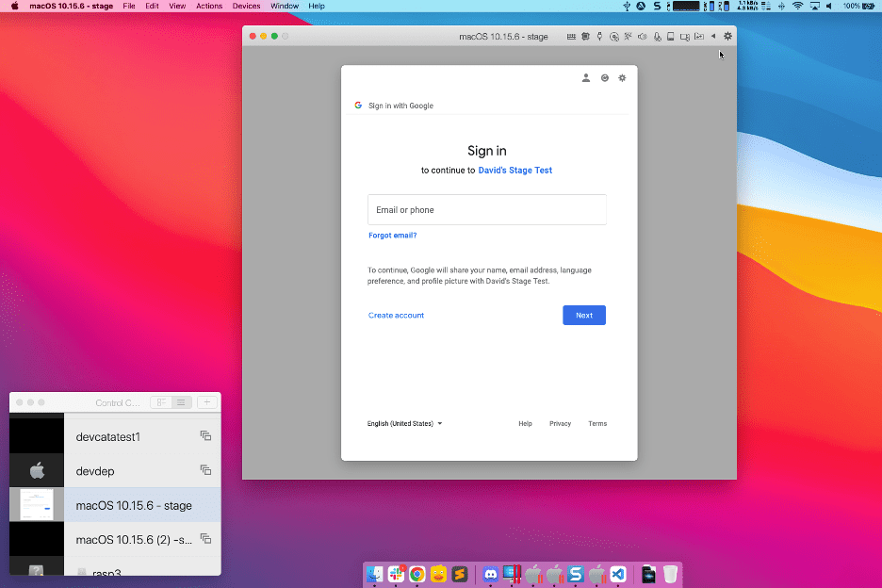Image resolution: width=882 pixels, height=588 pixels.
Task: Open Discord from the Dock
Action: click(x=491, y=574)
